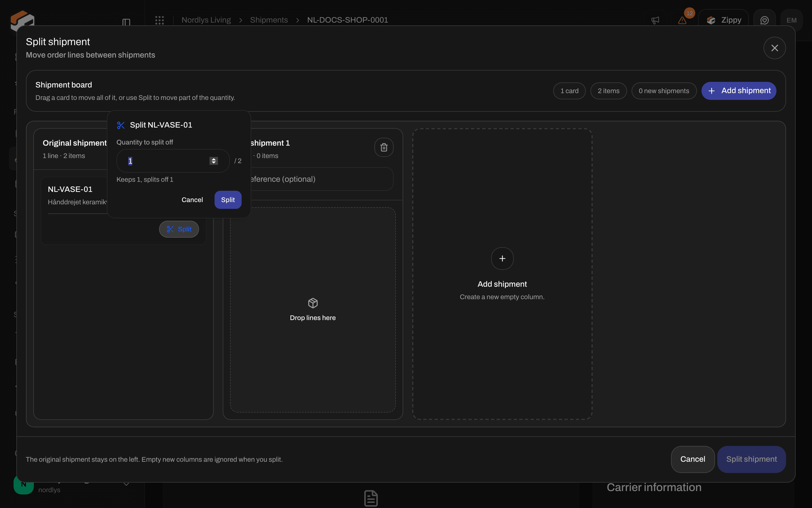Click the Add shipment column label
The width and height of the screenshot is (812, 508).
pos(502,284)
